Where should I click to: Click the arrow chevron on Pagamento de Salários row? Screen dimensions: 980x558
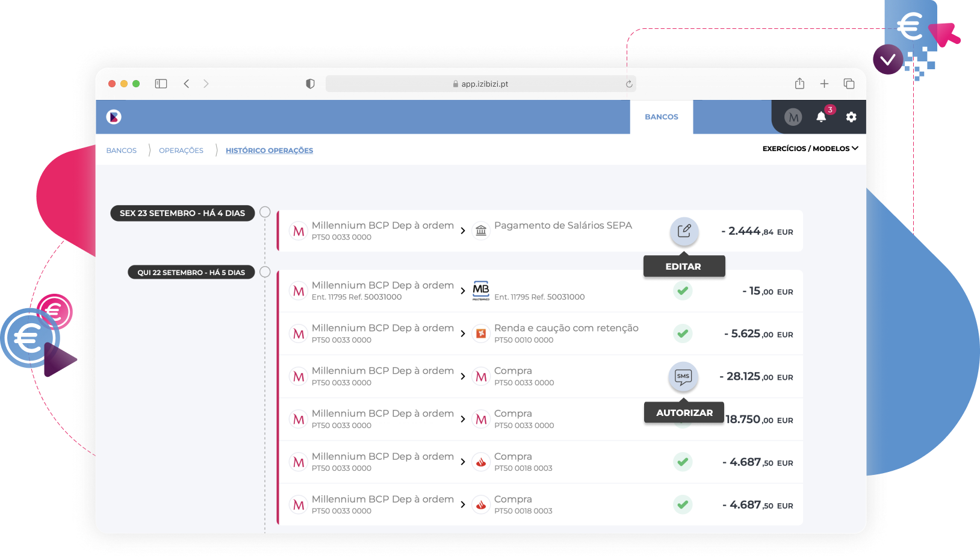[x=463, y=231]
